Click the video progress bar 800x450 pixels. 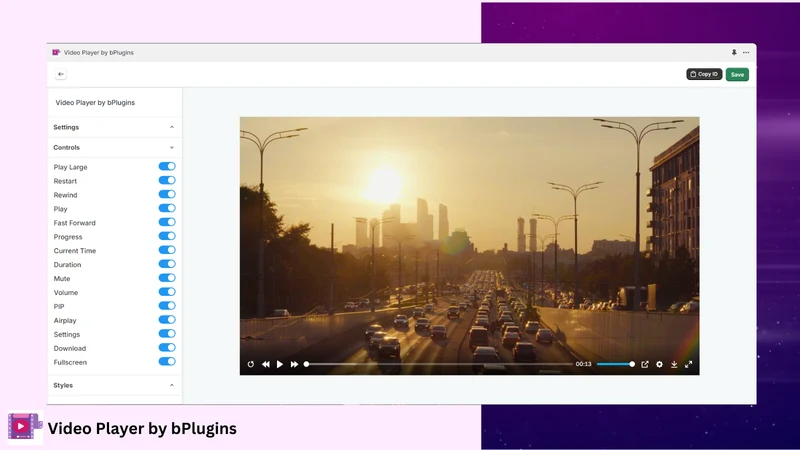pos(439,364)
